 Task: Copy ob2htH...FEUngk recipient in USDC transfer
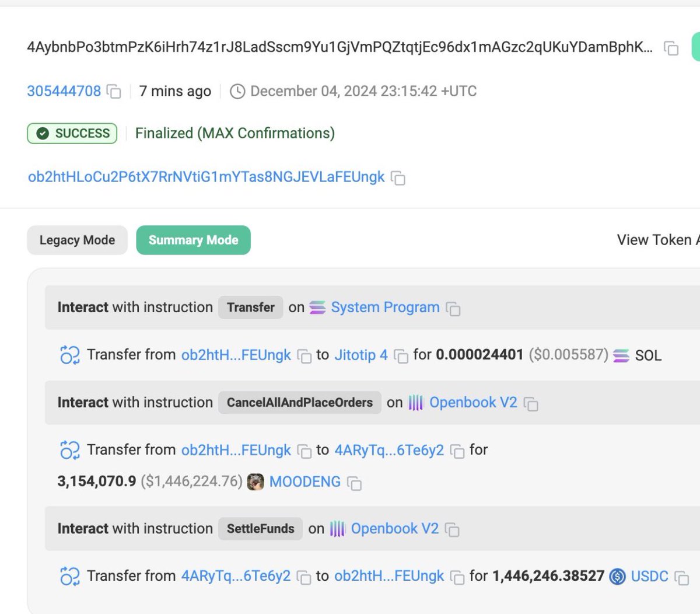457,577
